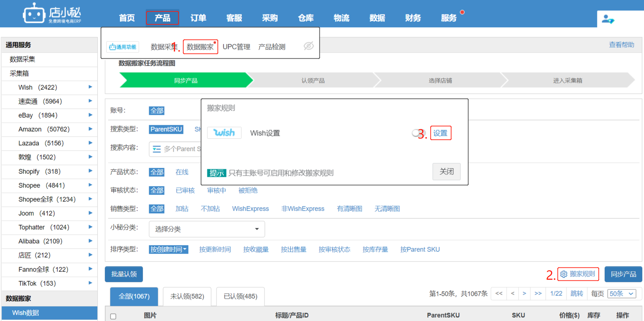Open the 每页 50条 dropdown
This screenshot has width=644, height=321.
(621, 294)
